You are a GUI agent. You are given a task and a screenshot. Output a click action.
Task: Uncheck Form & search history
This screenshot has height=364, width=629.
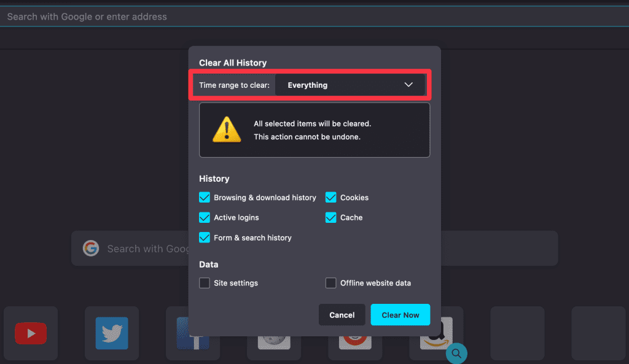click(x=205, y=238)
